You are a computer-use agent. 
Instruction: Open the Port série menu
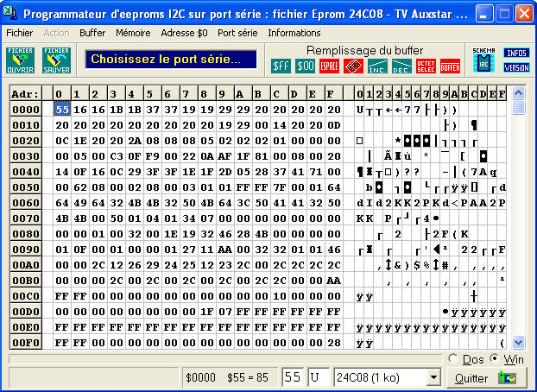click(237, 33)
